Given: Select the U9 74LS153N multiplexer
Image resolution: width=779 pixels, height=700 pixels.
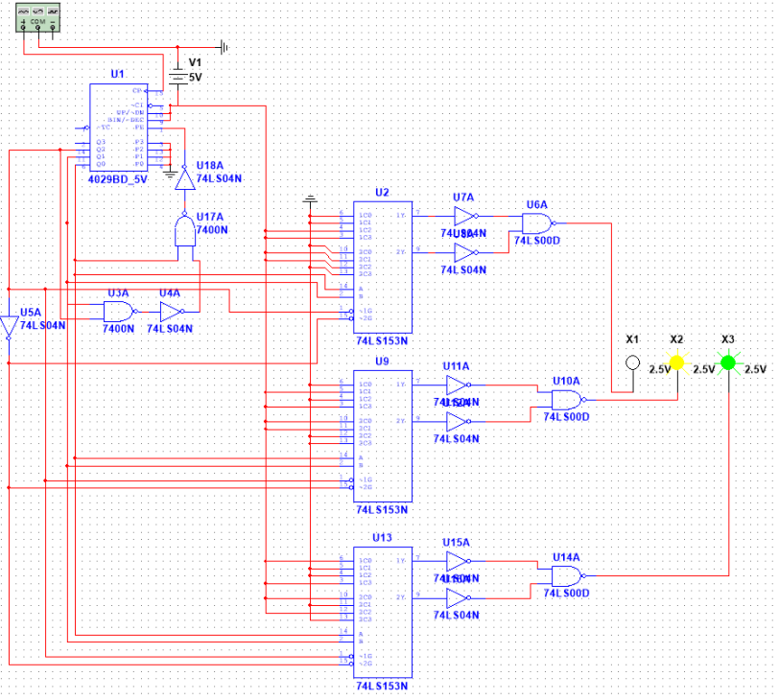Looking at the screenshot, I should pos(383,436).
